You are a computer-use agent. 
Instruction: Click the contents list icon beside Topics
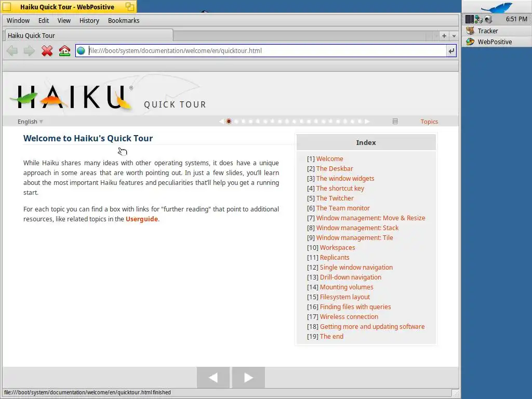click(x=395, y=122)
